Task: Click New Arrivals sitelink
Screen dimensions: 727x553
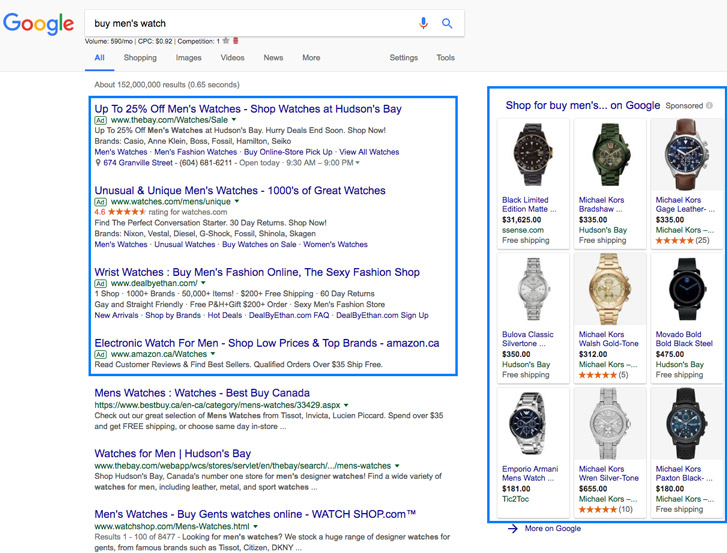Action: click(x=116, y=315)
